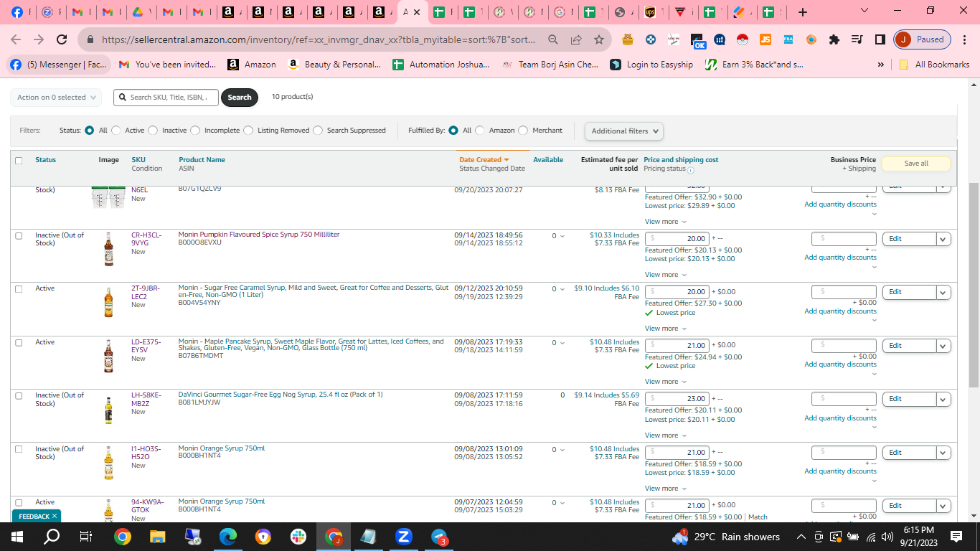980x551 pixels.
Task: Open a new browser tab
Action: point(803,12)
